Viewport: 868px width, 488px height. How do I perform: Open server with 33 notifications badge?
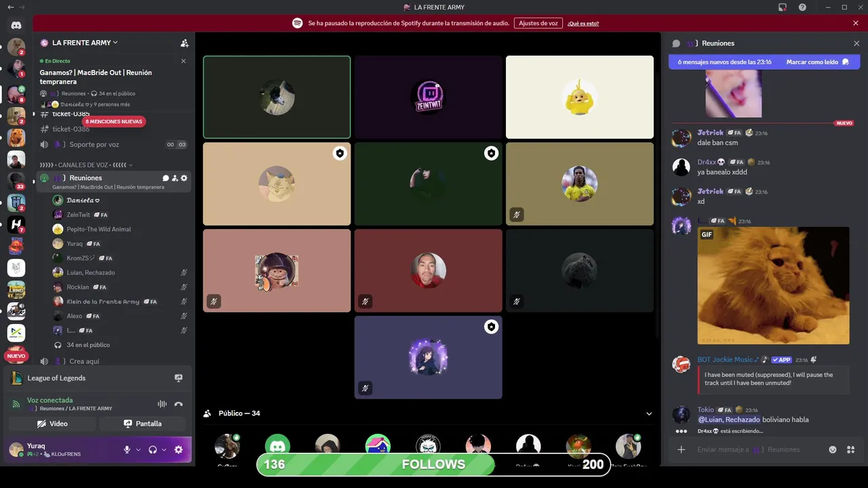(x=16, y=181)
